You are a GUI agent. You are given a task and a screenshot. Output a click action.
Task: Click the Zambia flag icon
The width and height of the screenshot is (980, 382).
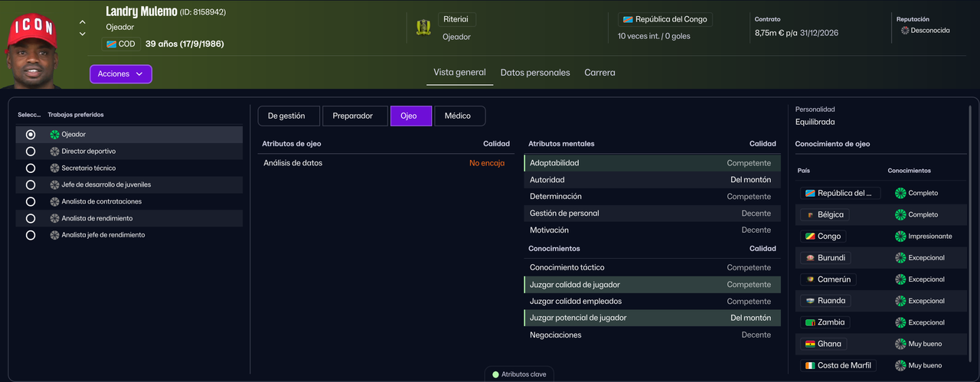pyautogui.click(x=809, y=322)
